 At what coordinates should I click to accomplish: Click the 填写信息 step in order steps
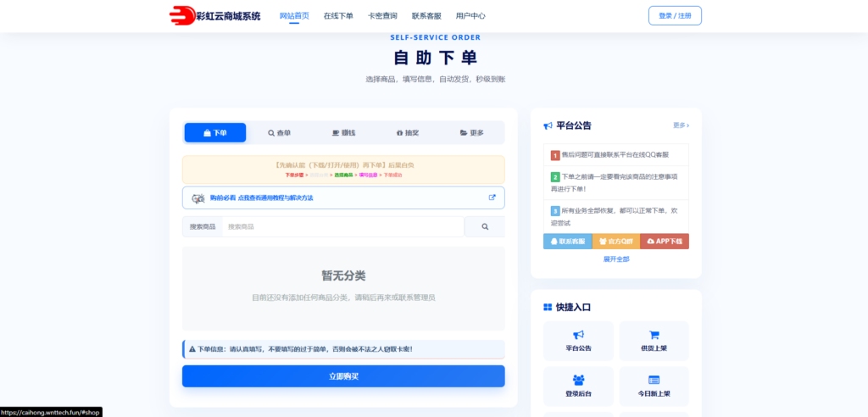(368, 175)
